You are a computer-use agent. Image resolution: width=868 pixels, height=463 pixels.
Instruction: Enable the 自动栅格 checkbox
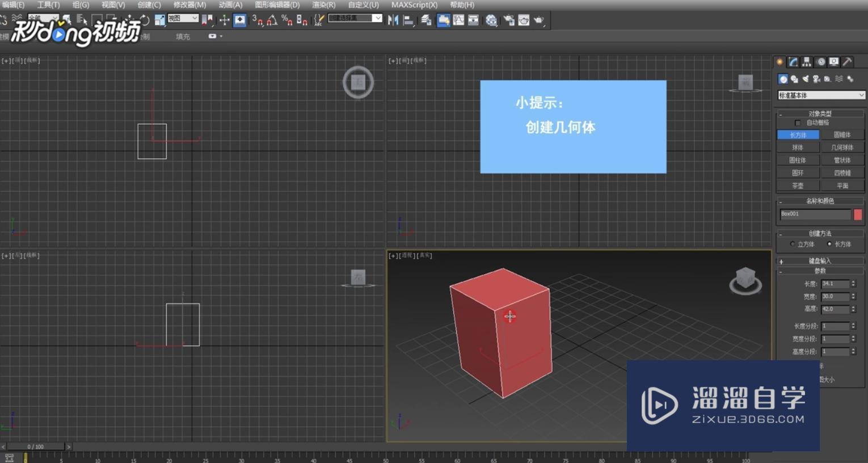pyautogui.click(x=798, y=123)
